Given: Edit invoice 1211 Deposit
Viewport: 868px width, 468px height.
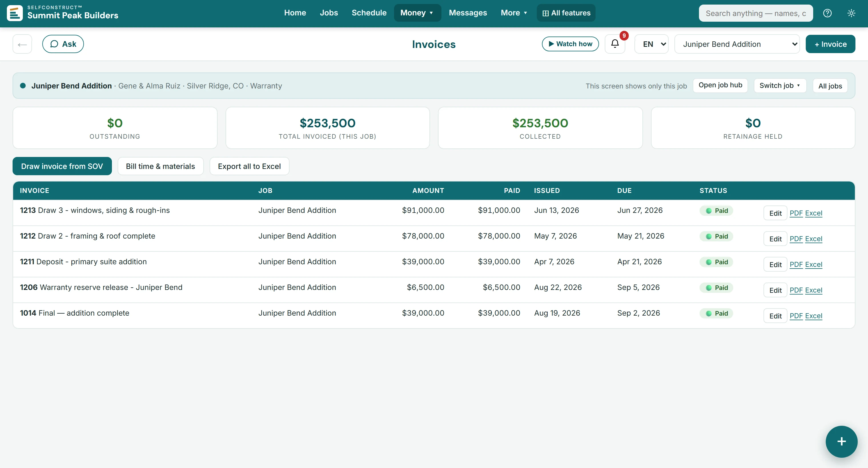Looking at the screenshot, I should [775, 265].
